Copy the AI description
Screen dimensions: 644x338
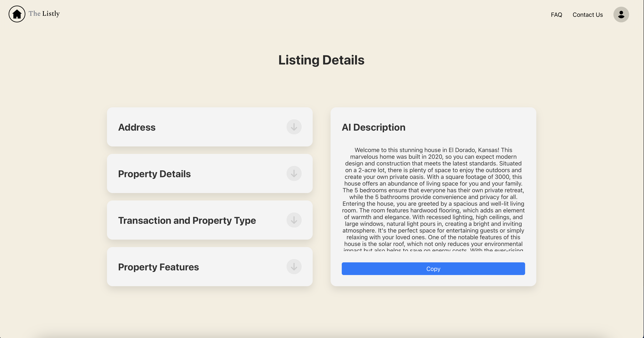[x=433, y=269]
